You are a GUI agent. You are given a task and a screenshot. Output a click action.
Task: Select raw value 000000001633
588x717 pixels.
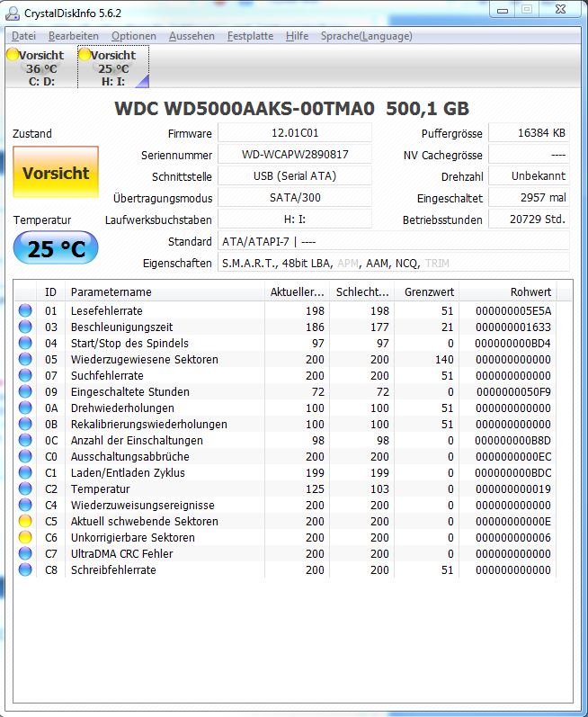click(x=513, y=327)
